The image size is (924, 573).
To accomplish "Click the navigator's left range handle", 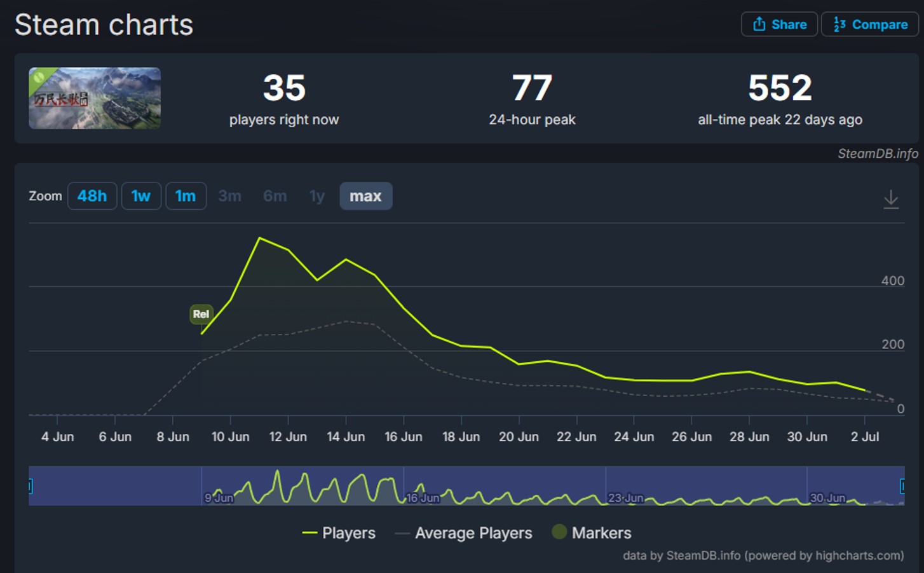I will [x=30, y=487].
